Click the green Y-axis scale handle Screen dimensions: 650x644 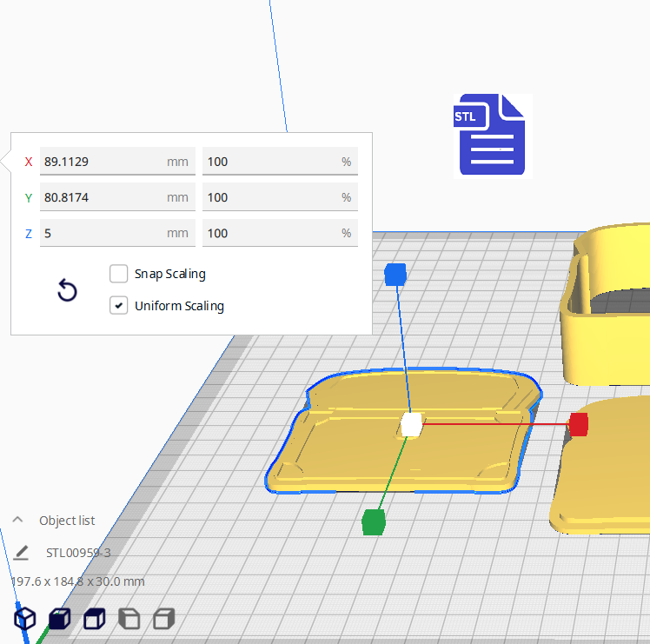click(x=374, y=522)
